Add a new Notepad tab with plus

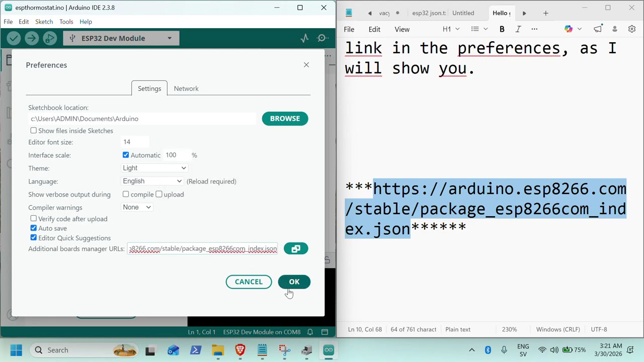pyautogui.click(x=546, y=13)
